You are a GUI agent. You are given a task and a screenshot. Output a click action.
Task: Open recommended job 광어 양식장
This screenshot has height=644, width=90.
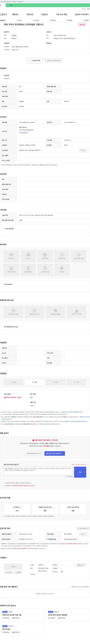click(6, 629)
